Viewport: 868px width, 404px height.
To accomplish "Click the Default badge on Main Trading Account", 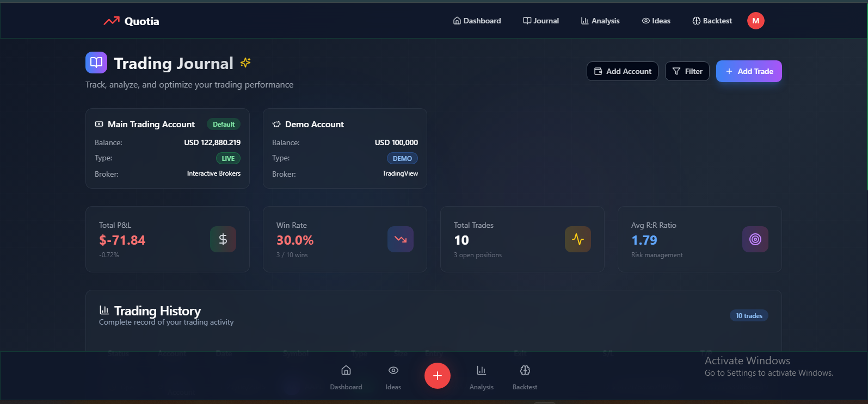I will point(224,125).
